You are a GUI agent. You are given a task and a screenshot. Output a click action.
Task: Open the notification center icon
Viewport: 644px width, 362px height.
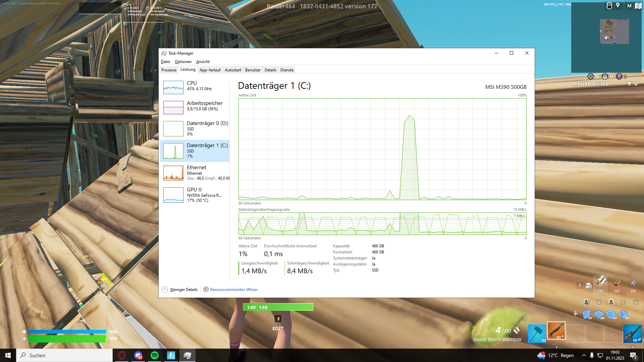(x=633, y=356)
